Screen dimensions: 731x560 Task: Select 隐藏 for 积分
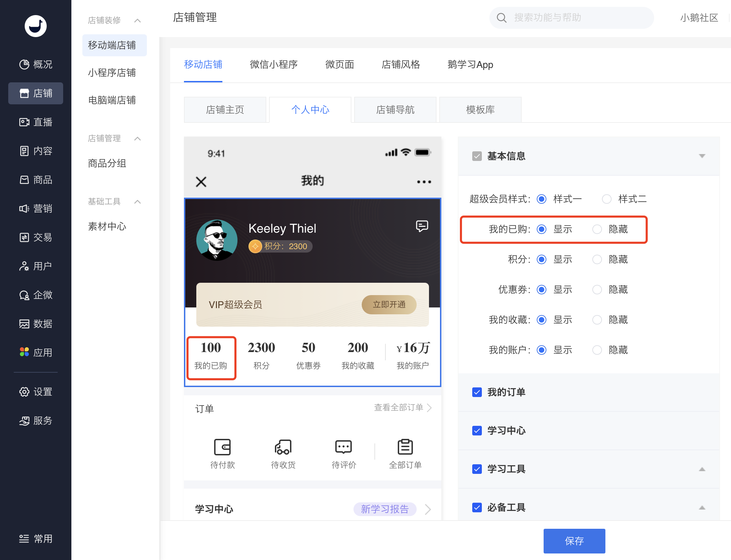pyautogui.click(x=597, y=259)
